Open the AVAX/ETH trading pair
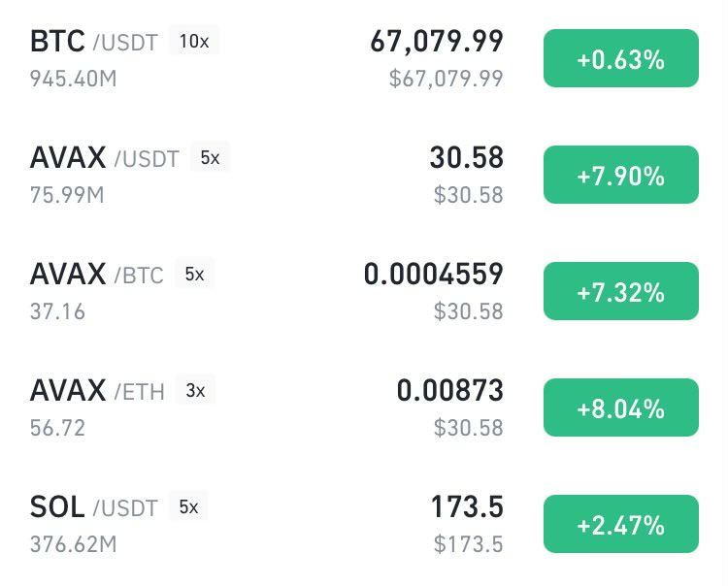 point(97,391)
